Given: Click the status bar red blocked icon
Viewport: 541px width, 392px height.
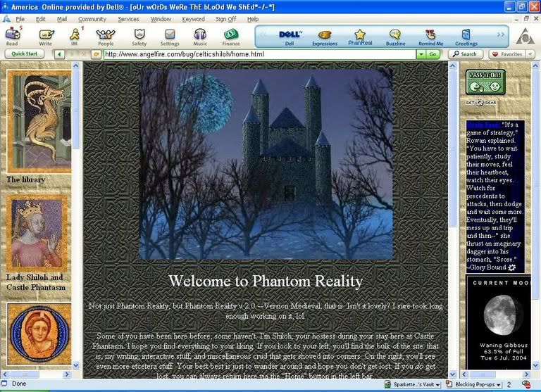Looking at the screenshot, I should [x=526, y=384].
